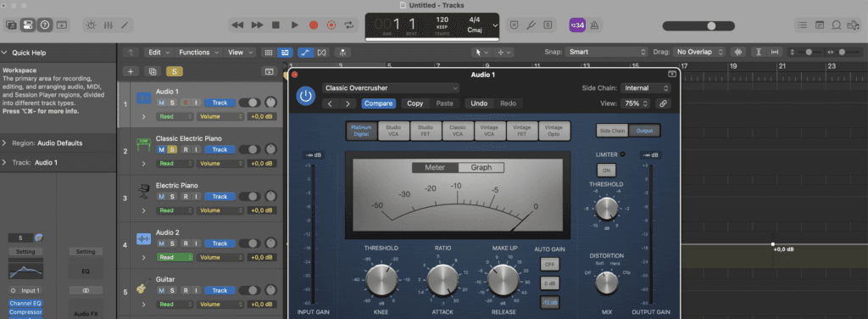The image size is (868, 319).
Task: Click the Fast Forward transport button
Action: pyautogui.click(x=257, y=25)
